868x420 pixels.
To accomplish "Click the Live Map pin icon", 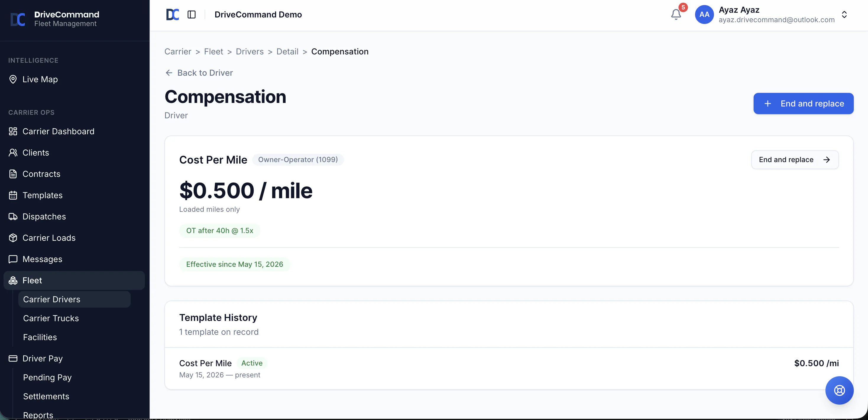I will (x=13, y=79).
